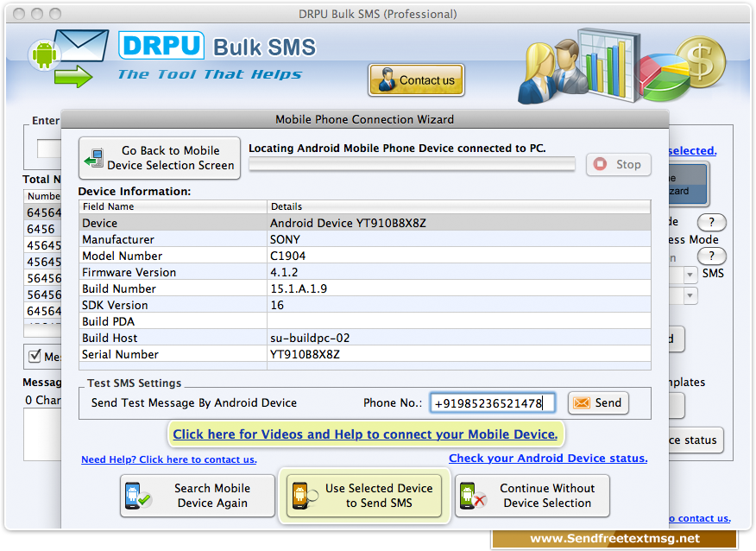Click the business people and chart graphic

click(578, 65)
